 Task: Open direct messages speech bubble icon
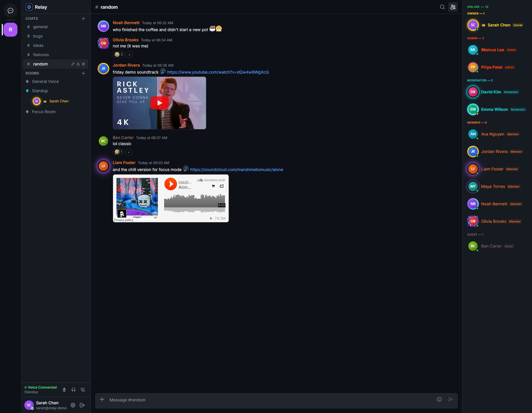point(10,11)
